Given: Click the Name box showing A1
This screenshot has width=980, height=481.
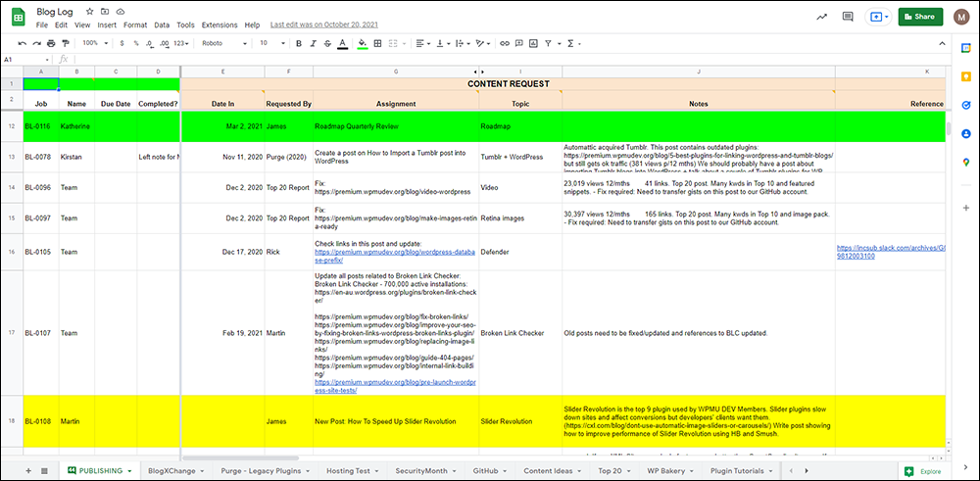Looking at the screenshot, I should 26,60.
